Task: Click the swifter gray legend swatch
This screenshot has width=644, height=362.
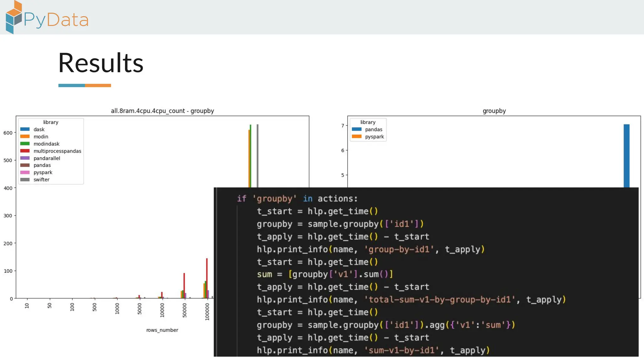Action: (x=25, y=180)
